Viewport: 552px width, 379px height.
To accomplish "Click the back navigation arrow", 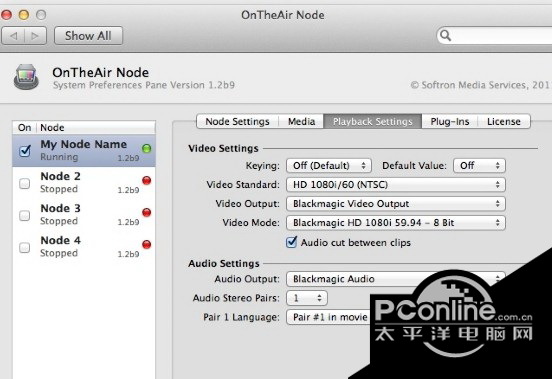I will click(x=13, y=36).
